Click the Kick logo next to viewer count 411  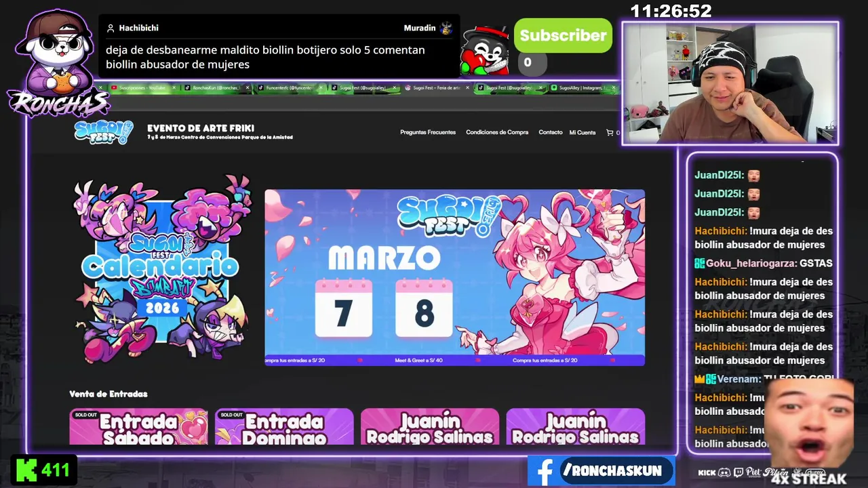[26, 470]
